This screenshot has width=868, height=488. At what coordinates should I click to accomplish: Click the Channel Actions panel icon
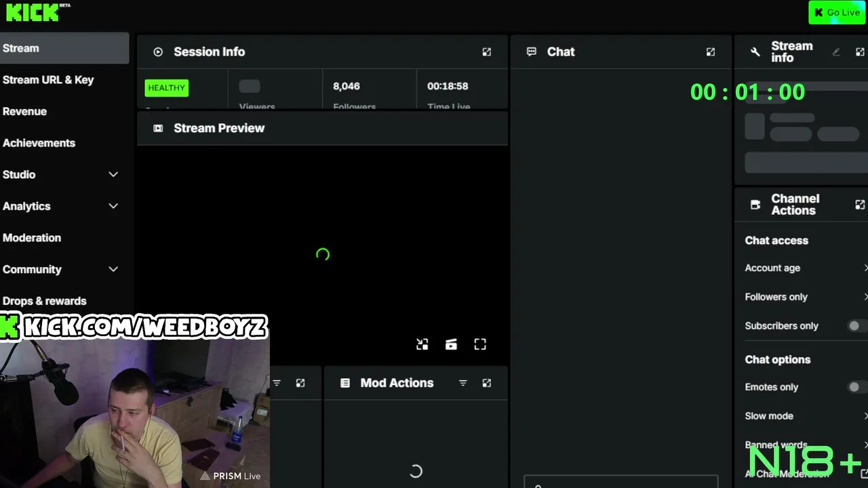(755, 205)
